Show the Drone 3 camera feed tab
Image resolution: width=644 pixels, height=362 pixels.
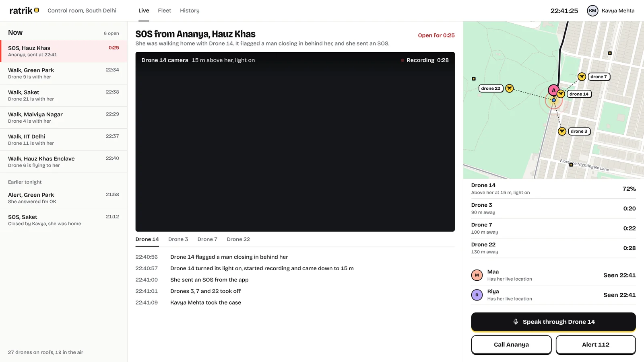(178, 239)
